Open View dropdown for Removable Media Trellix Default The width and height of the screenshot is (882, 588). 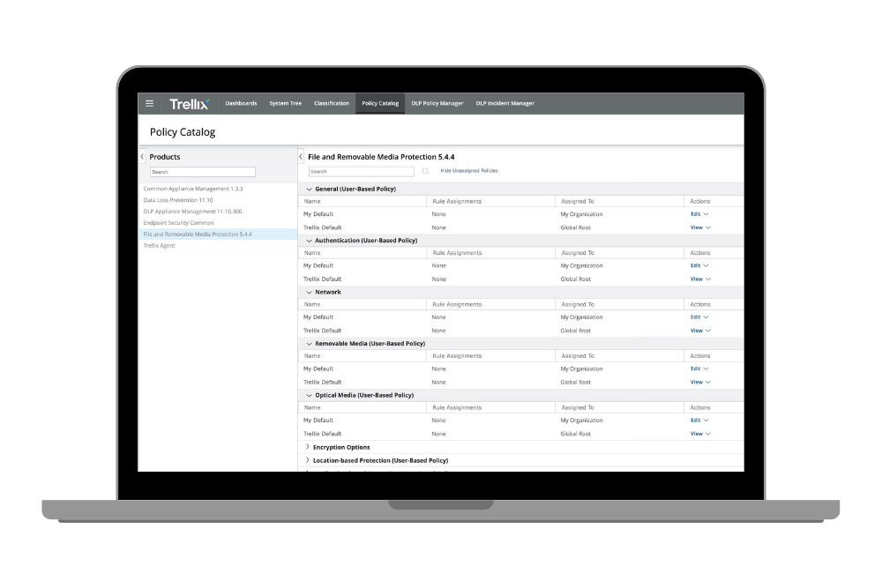point(700,383)
